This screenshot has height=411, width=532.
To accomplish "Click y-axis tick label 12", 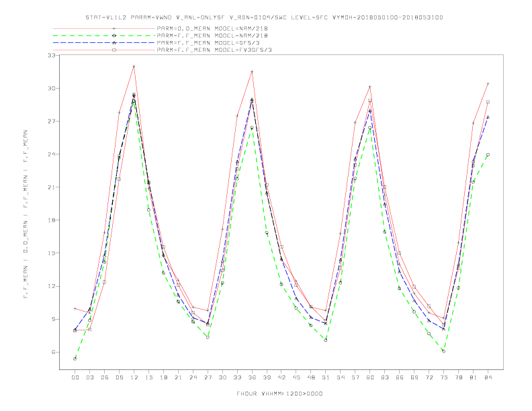I will coord(52,286).
